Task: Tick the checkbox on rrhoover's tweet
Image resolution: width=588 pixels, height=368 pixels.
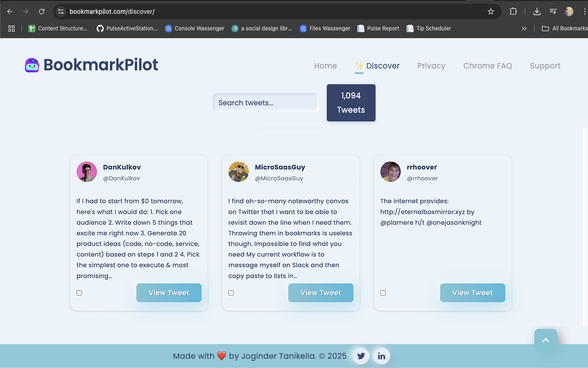Action: click(383, 293)
